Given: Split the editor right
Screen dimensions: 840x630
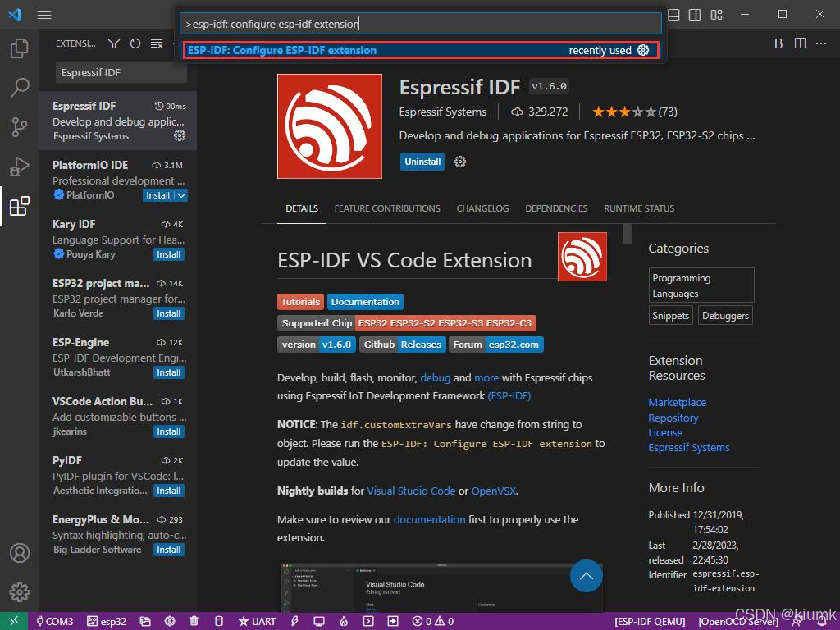Looking at the screenshot, I should tap(800, 43).
